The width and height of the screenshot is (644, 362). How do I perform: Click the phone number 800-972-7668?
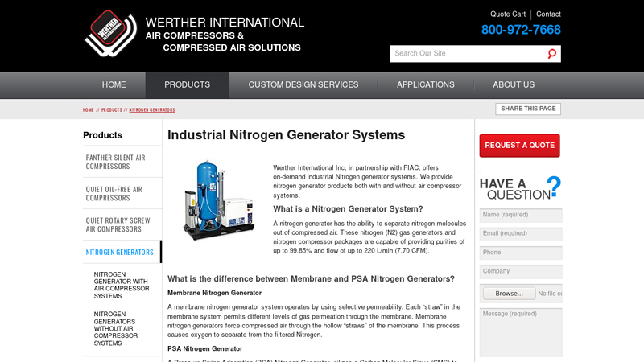pyautogui.click(x=521, y=30)
